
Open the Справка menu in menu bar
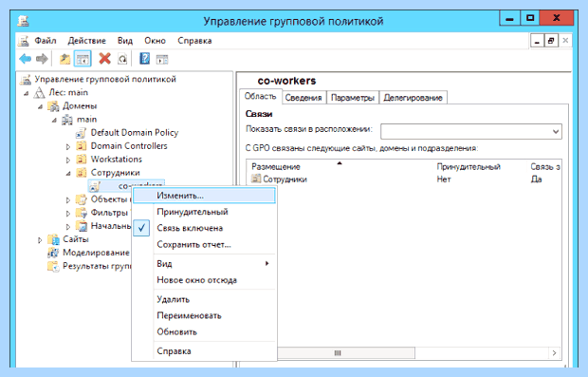click(194, 41)
